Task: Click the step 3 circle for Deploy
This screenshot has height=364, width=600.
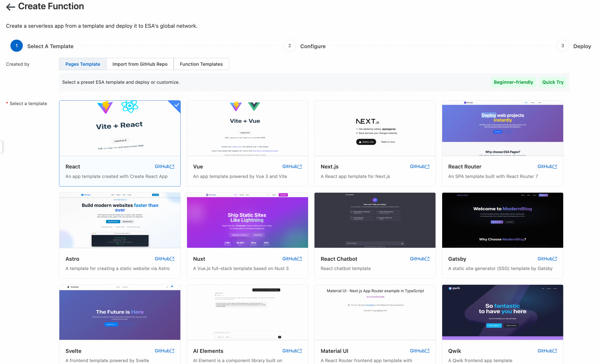Action: coord(562,46)
